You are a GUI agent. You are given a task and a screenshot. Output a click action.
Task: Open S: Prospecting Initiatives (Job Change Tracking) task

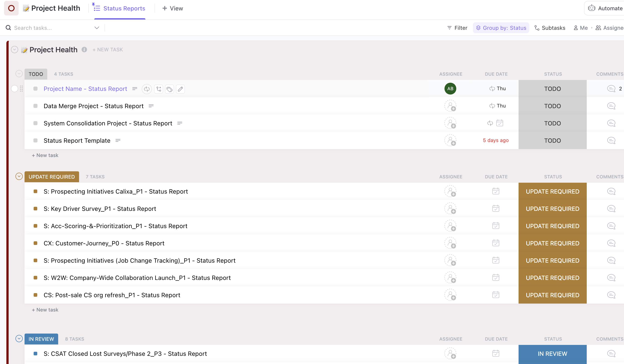(x=139, y=260)
